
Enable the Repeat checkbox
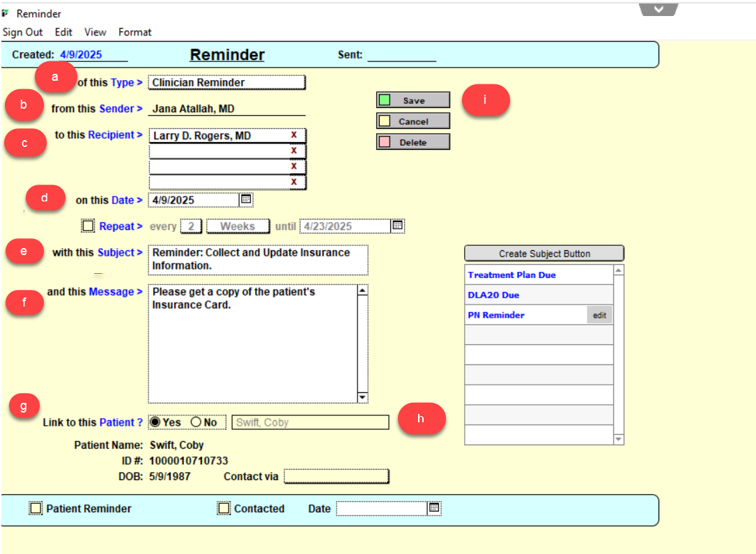point(88,226)
